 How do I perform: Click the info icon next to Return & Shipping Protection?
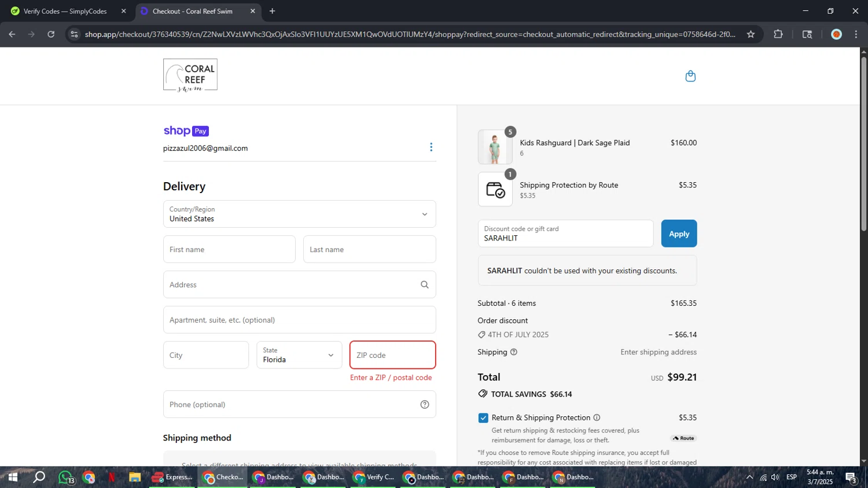coord(597,417)
